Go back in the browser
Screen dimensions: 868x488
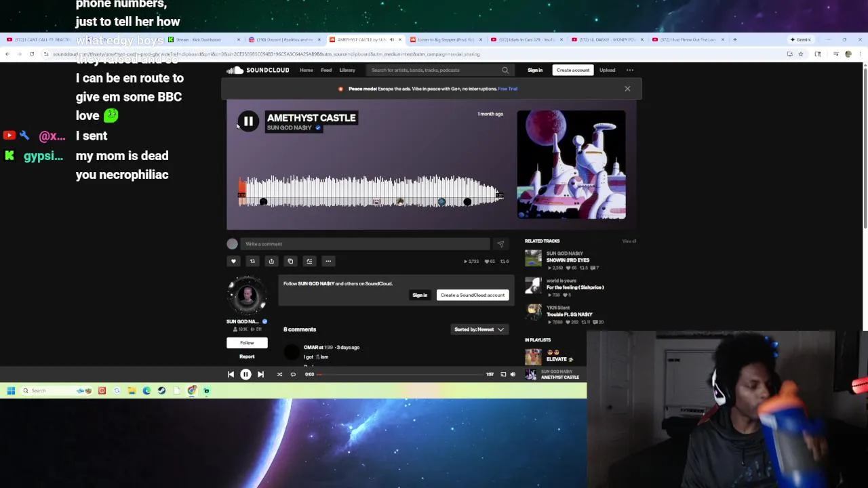click(x=7, y=54)
